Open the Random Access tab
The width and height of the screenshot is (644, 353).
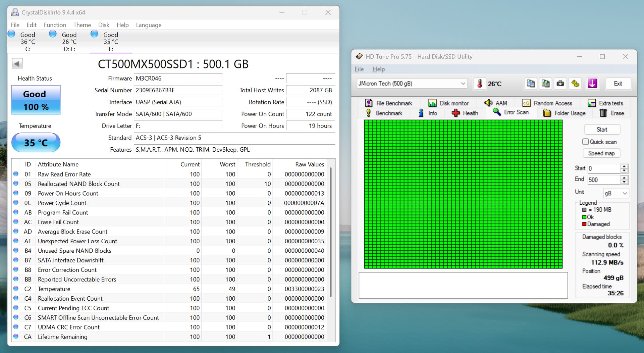pyautogui.click(x=547, y=103)
